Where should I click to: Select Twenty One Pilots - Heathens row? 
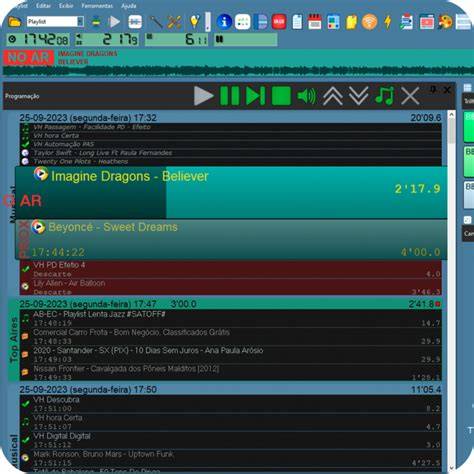tap(231, 161)
